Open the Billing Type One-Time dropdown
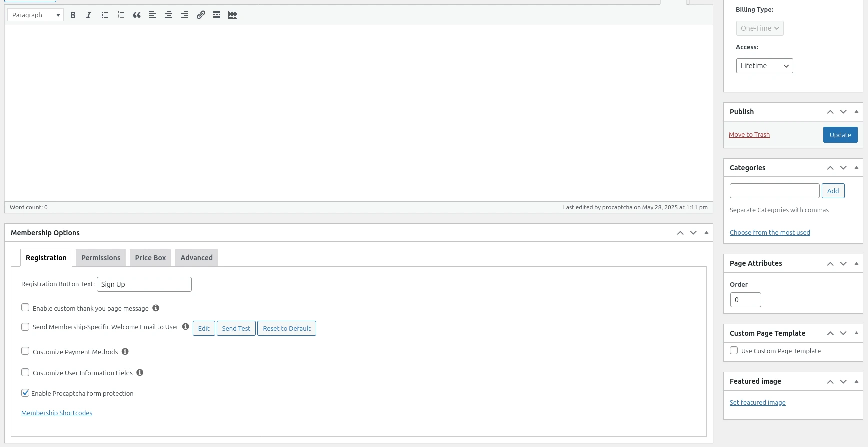This screenshot has height=447, width=868. pos(760,28)
